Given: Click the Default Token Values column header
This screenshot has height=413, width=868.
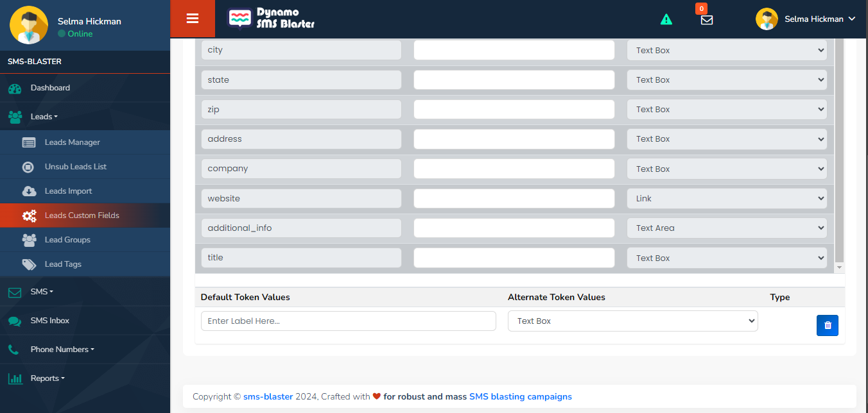Looking at the screenshot, I should click(245, 297).
